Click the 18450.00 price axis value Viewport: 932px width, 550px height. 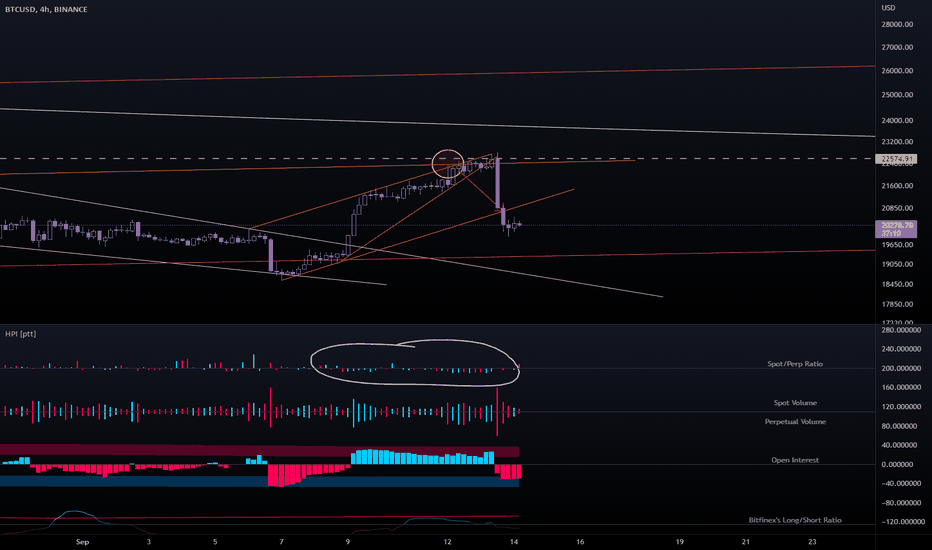[x=898, y=284]
